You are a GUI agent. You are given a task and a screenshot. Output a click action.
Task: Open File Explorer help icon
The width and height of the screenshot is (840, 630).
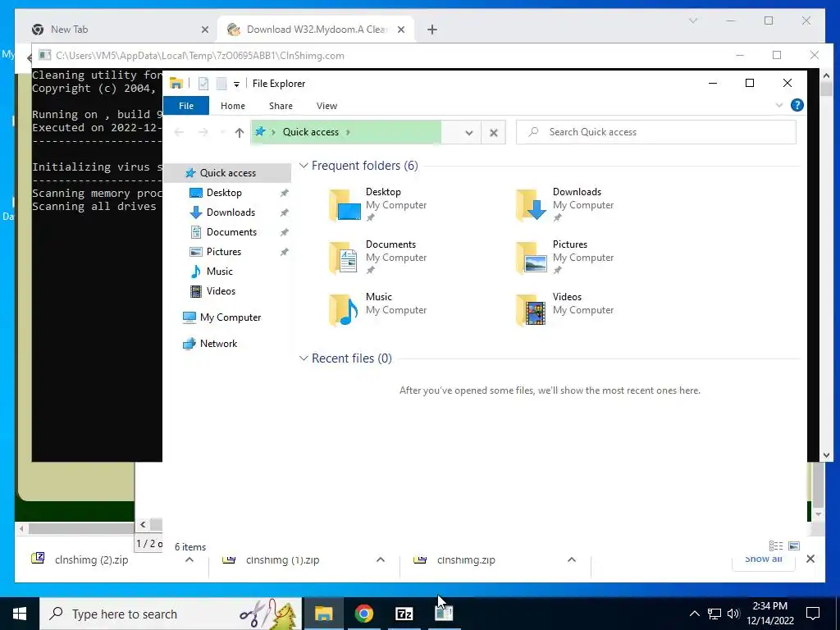[797, 106]
